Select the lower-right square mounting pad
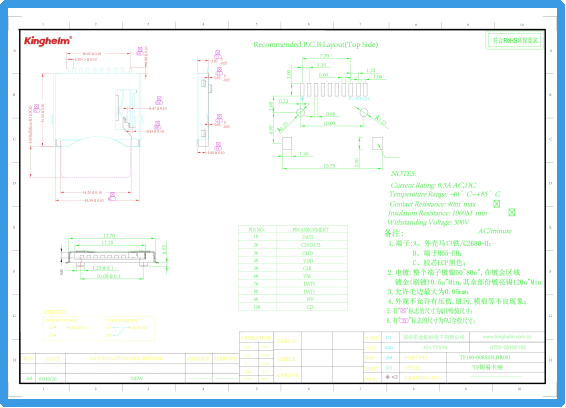The height and width of the screenshot is (408, 566). coord(378,143)
